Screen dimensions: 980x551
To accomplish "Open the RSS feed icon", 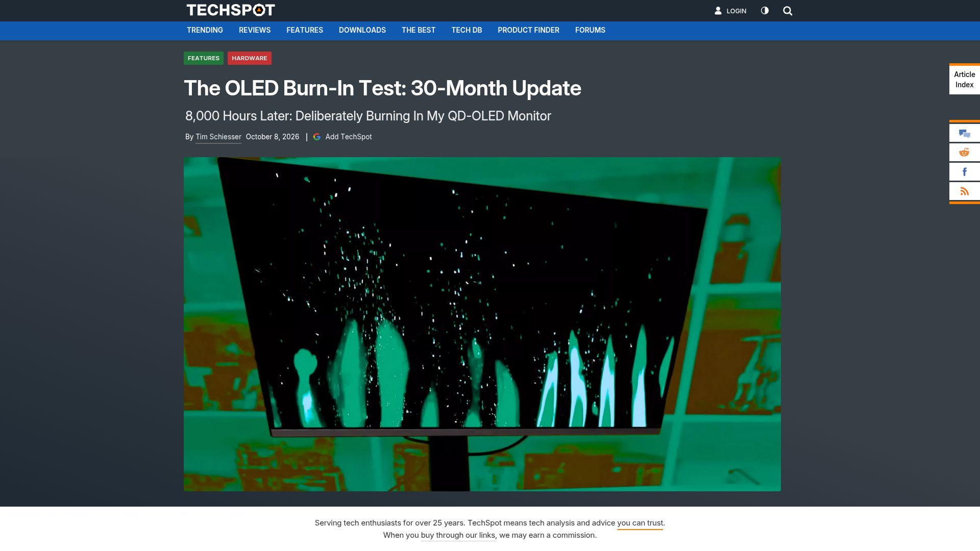I will click(x=964, y=191).
